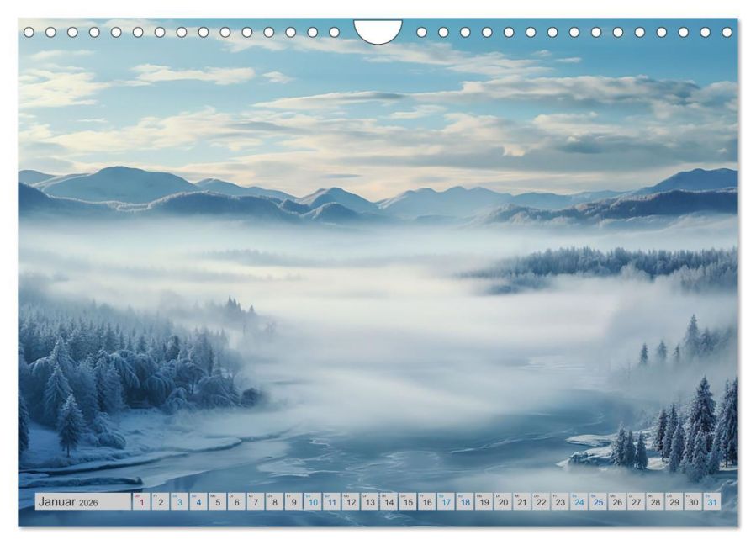Click the blue date 18 cell

tap(465, 501)
